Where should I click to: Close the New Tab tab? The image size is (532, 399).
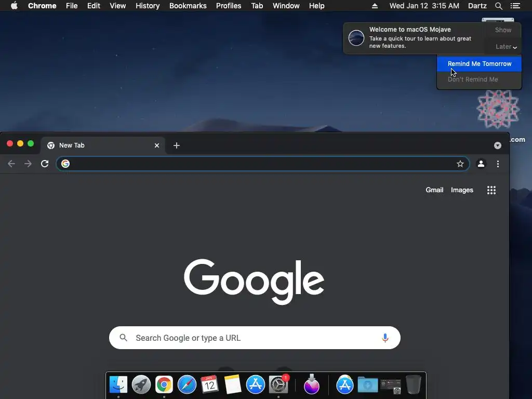[x=157, y=145]
